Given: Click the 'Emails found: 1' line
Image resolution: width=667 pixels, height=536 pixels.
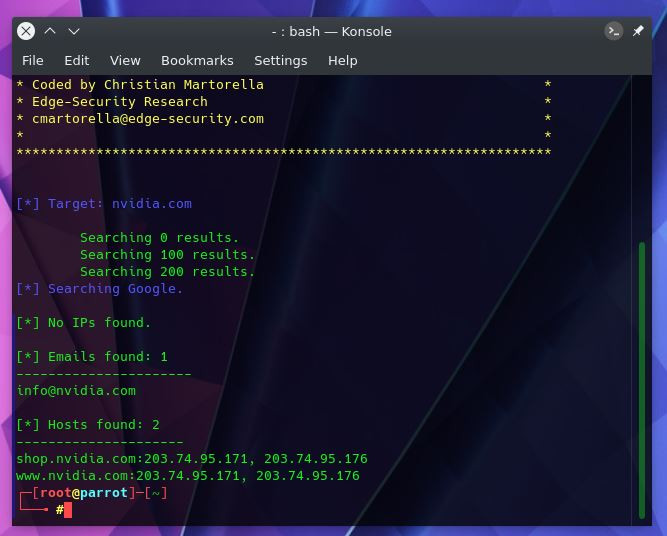Looking at the screenshot, I should tap(92, 357).
